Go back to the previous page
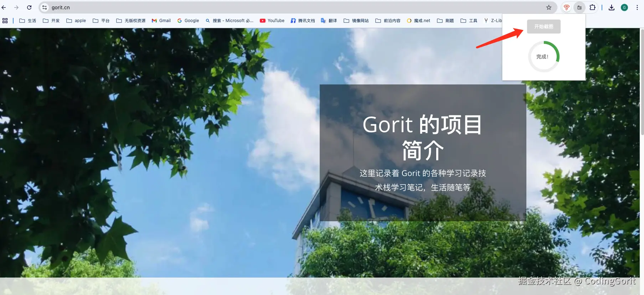The image size is (644, 295). (4, 7)
